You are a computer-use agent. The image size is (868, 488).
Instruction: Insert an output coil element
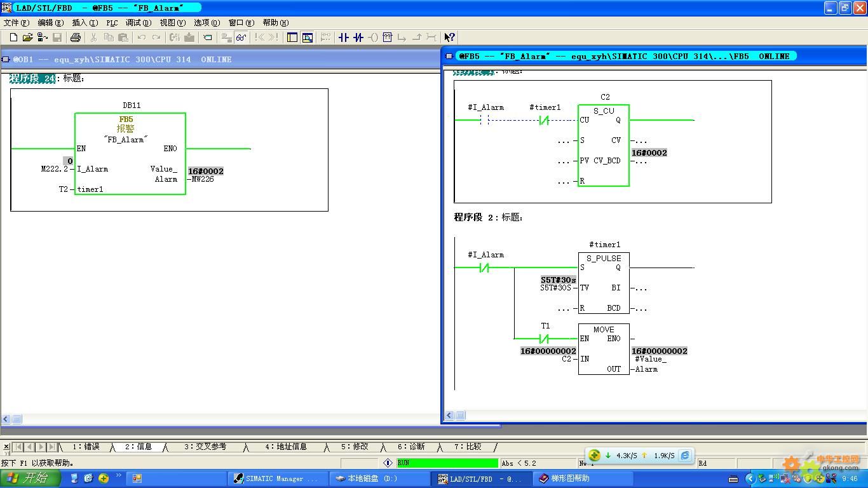coord(373,37)
